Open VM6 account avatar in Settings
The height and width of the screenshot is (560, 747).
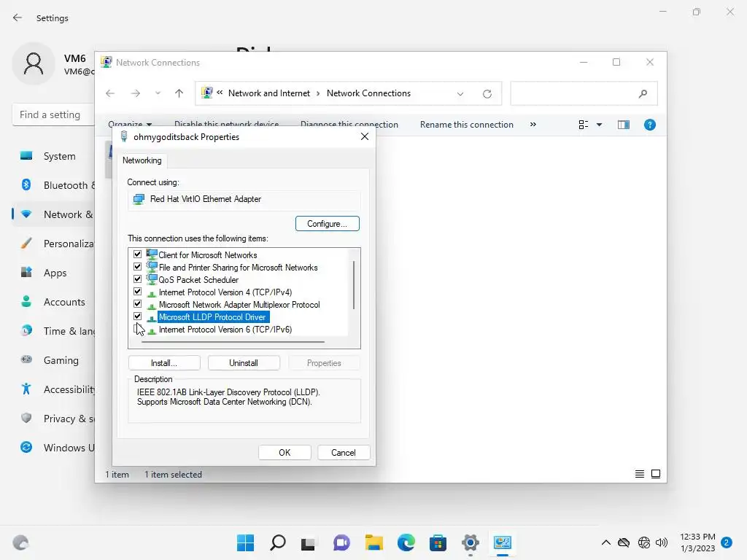pyautogui.click(x=34, y=63)
